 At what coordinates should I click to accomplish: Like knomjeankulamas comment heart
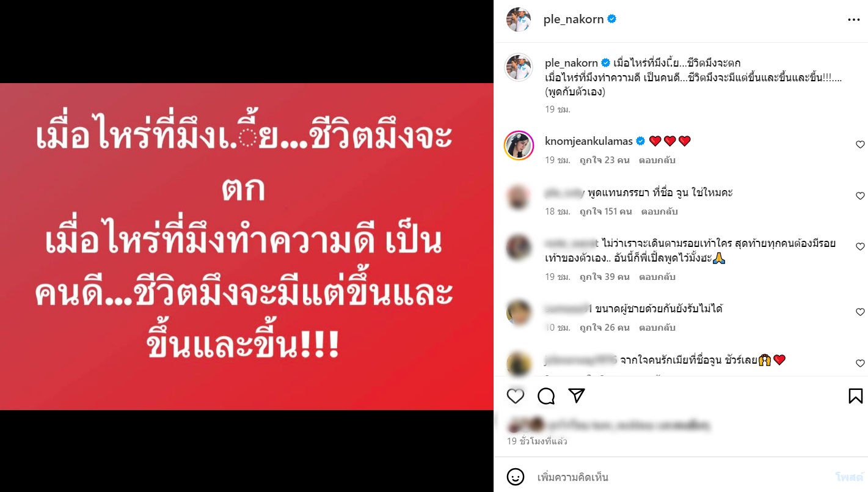(x=860, y=145)
